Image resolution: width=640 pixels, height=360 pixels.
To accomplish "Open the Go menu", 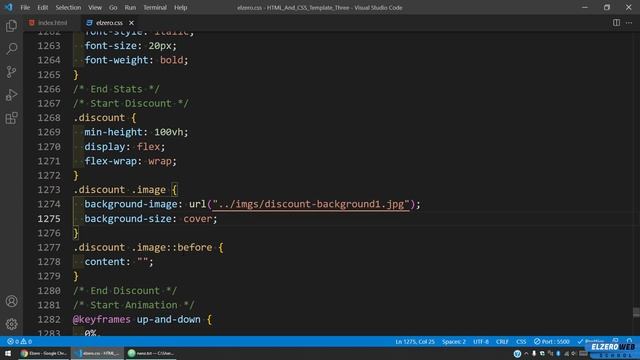I will (x=113, y=7).
